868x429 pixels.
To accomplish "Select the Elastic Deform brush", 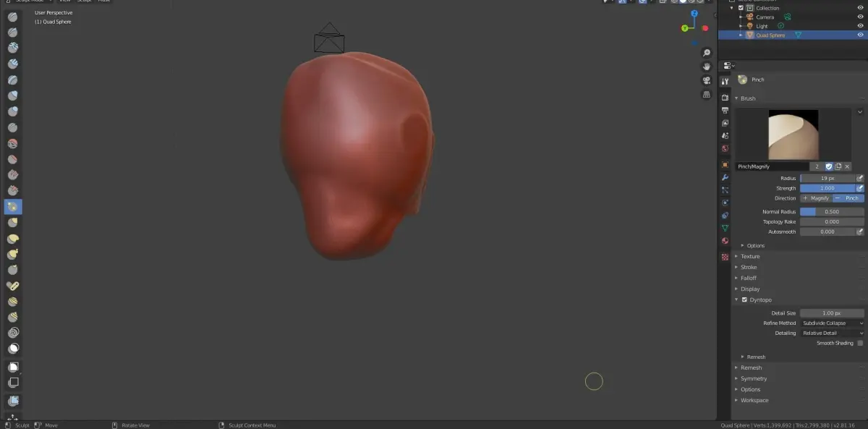I will coord(13,239).
